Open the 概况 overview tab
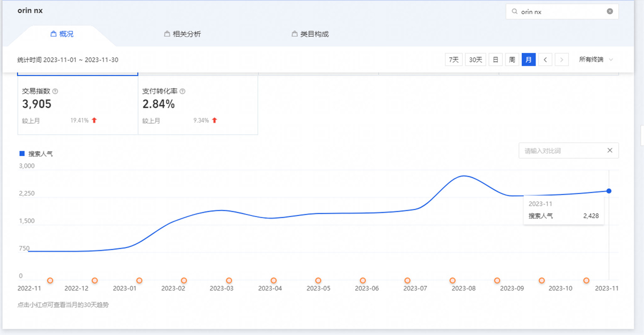Viewport: 644px width, 335px height. (62, 34)
